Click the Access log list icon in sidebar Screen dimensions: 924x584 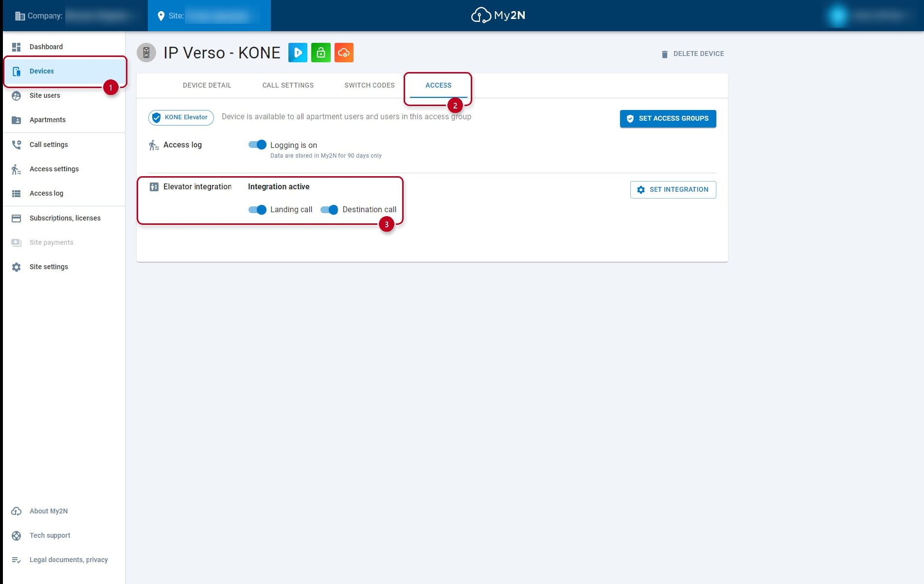(x=17, y=194)
